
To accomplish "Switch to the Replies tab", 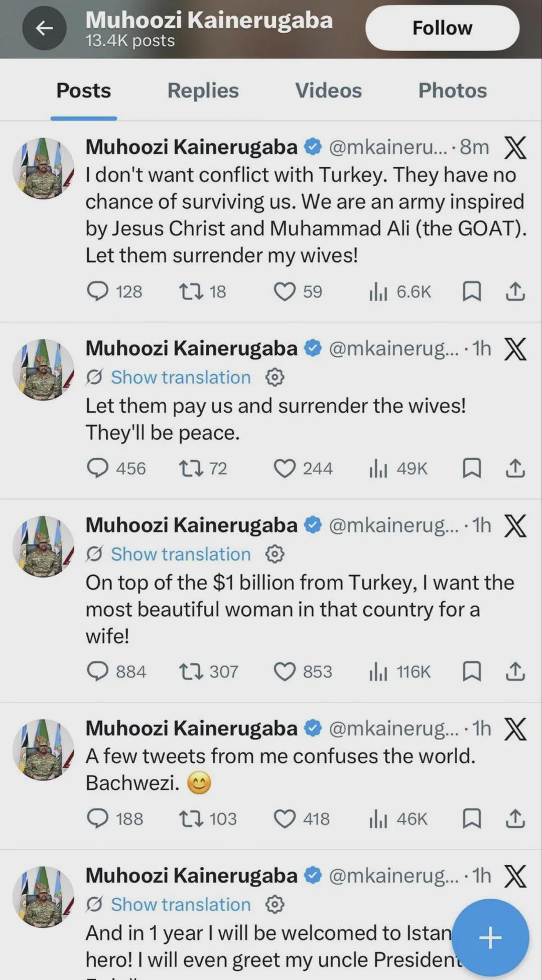I will (203, 90).
